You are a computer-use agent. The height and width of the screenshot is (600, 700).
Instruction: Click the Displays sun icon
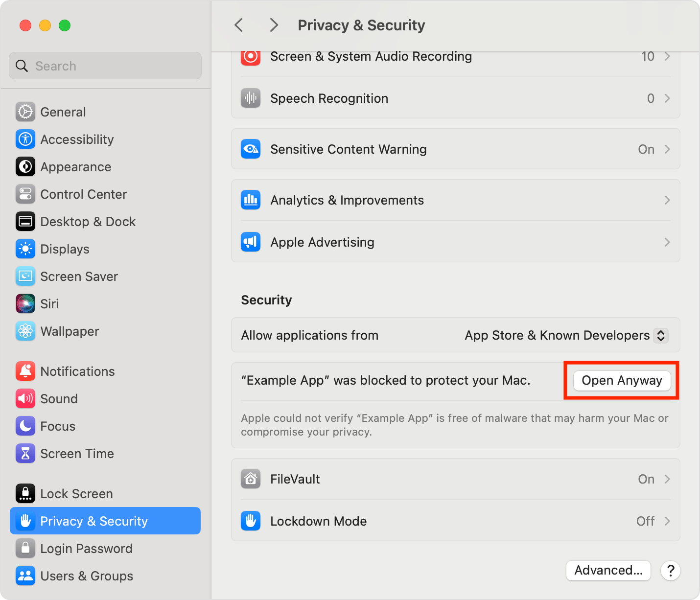pos(25,249)
